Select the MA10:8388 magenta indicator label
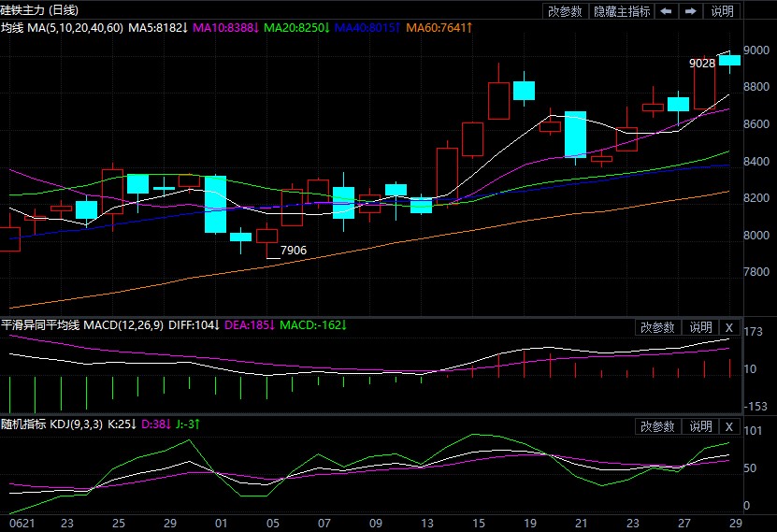 pyautogui.click(x=226, y=29)
